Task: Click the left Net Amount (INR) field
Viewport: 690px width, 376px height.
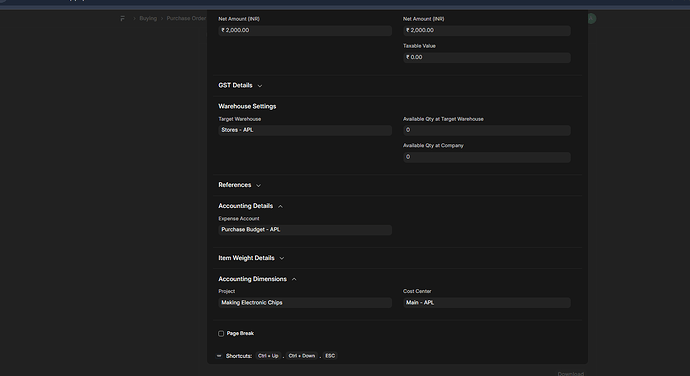Action: [x=305, y=30]
